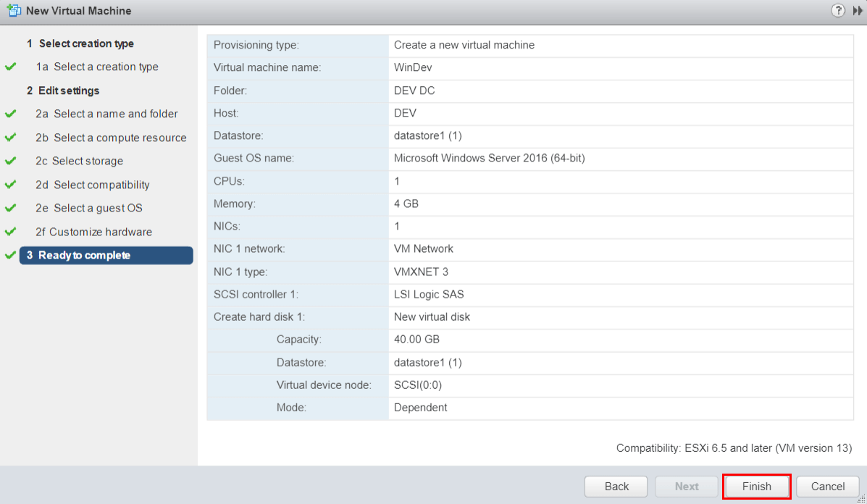Go to step 2c Select storage

[80, 161]
